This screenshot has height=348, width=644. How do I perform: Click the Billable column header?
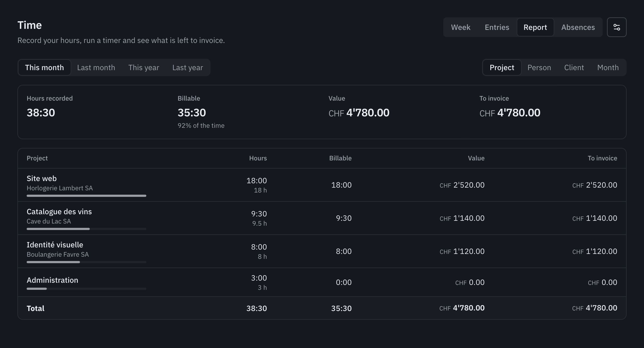click(340, 158)
